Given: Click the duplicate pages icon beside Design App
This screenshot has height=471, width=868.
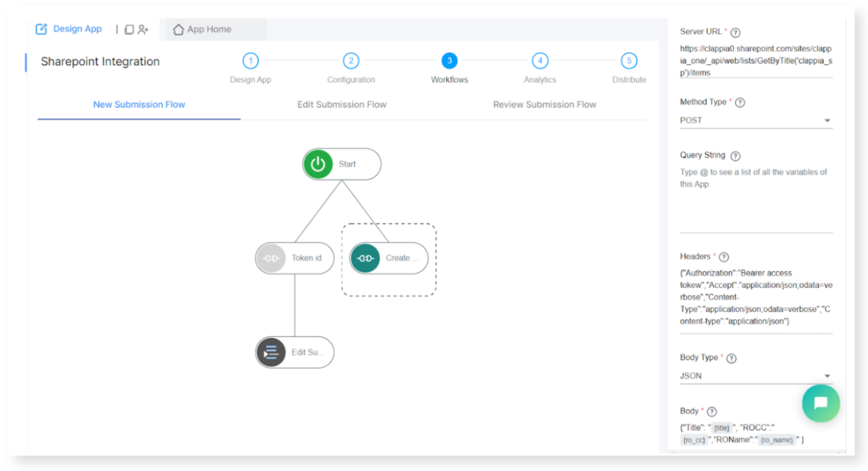Looking at the screenshot, I should [x=130, y=29].
